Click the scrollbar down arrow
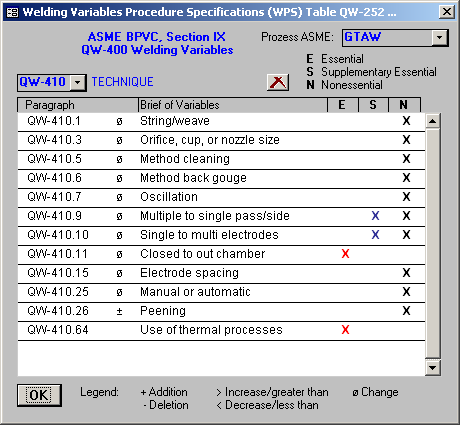Screen dimensions: 460x425 point(433,368)
